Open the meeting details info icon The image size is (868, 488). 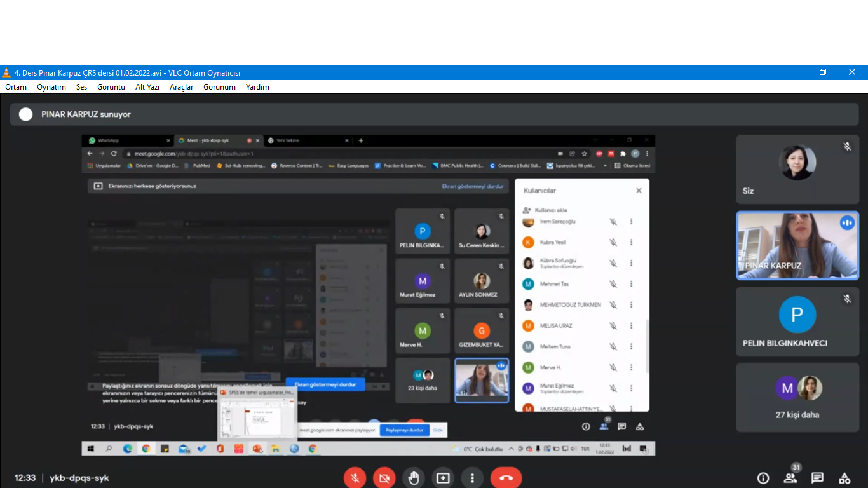click(763, 478)
